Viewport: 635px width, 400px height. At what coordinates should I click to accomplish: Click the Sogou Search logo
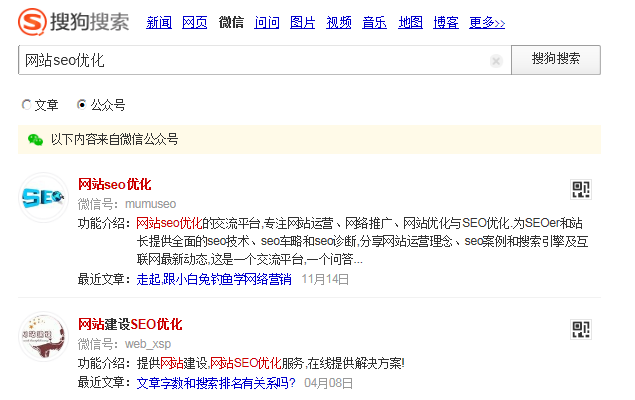click(76, 21)
